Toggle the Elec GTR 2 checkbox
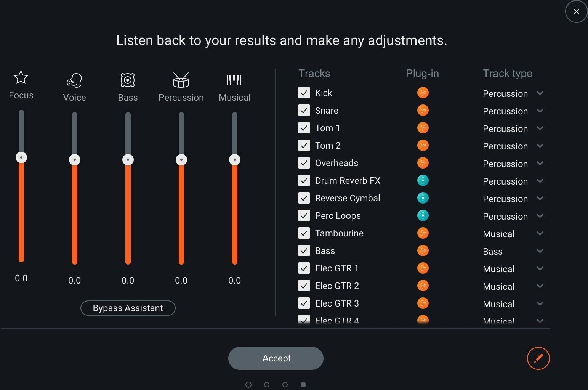 (x=304, y=286)
